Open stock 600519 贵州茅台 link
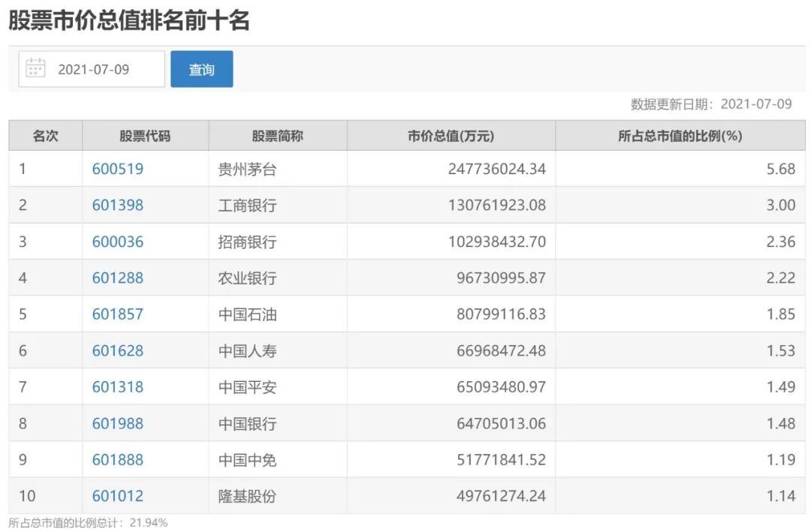Screen dimensions: 811x532 click(x=117, y=168)
